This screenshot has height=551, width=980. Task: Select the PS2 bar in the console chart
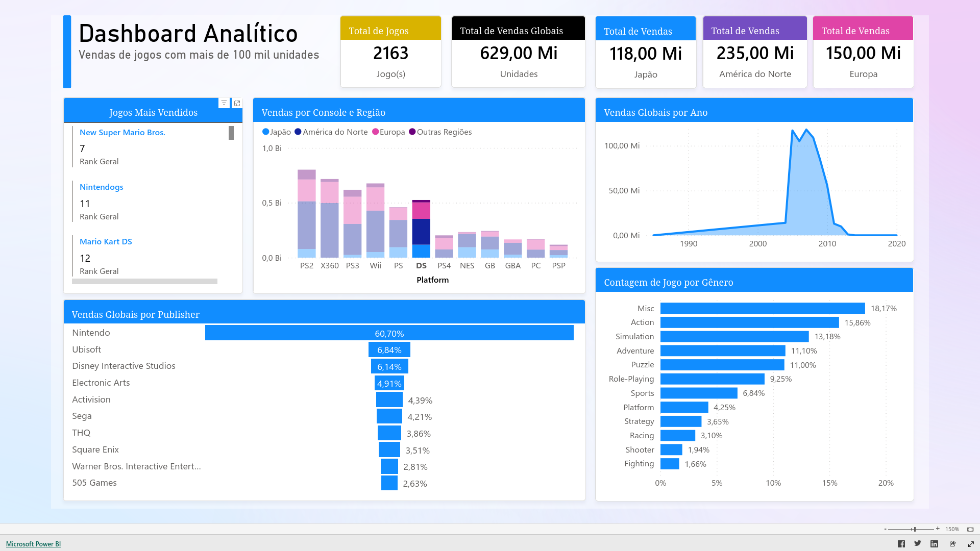tap(307, 214)
